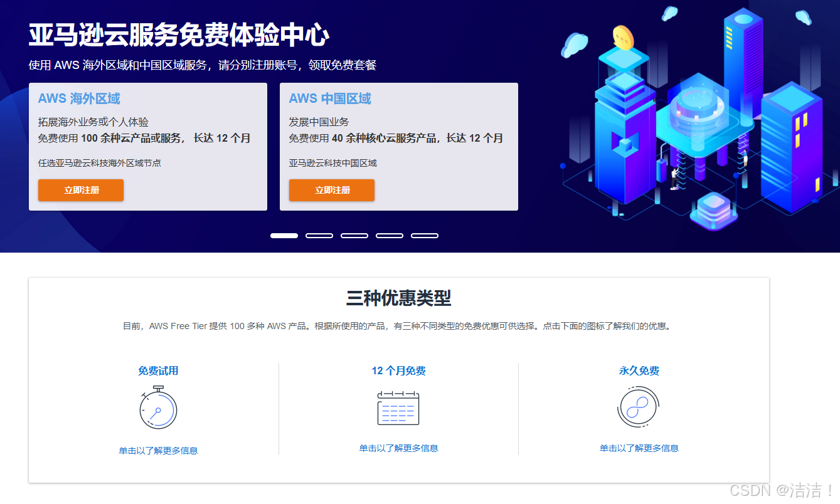Viewport: 840px width, 504px height.
Task: Select the first carousel slide indicator
Action: (x=284, y=236)
